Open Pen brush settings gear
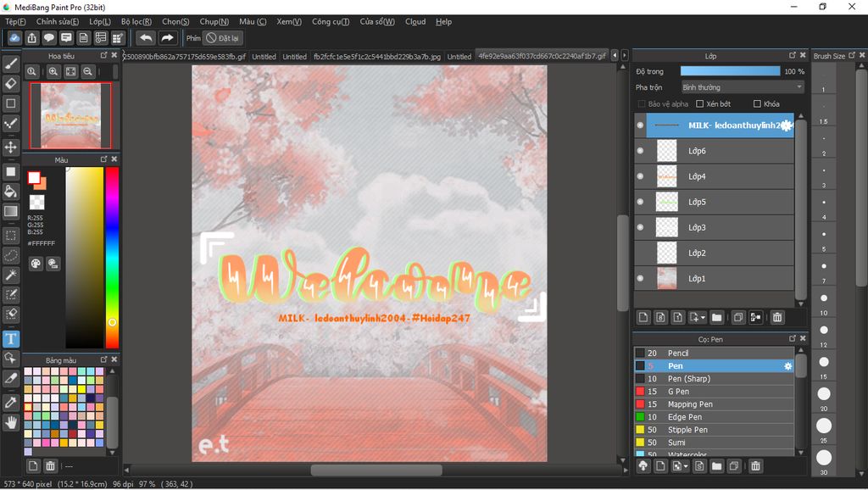 click(x=787, y=366)
